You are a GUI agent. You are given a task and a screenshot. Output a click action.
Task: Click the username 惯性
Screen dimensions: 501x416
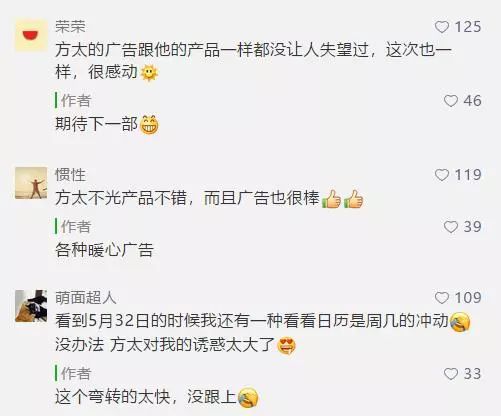pyautogui.click(x=70, y=175)
